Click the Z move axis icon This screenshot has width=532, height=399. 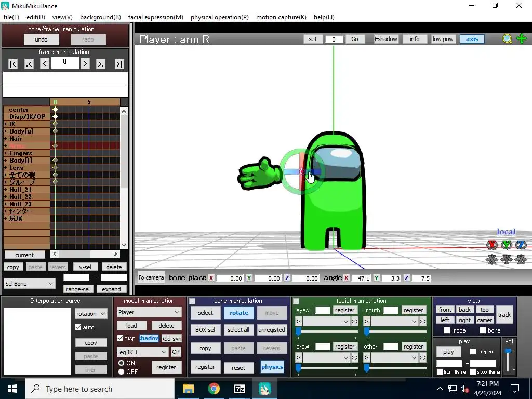(x=521, y=260)
